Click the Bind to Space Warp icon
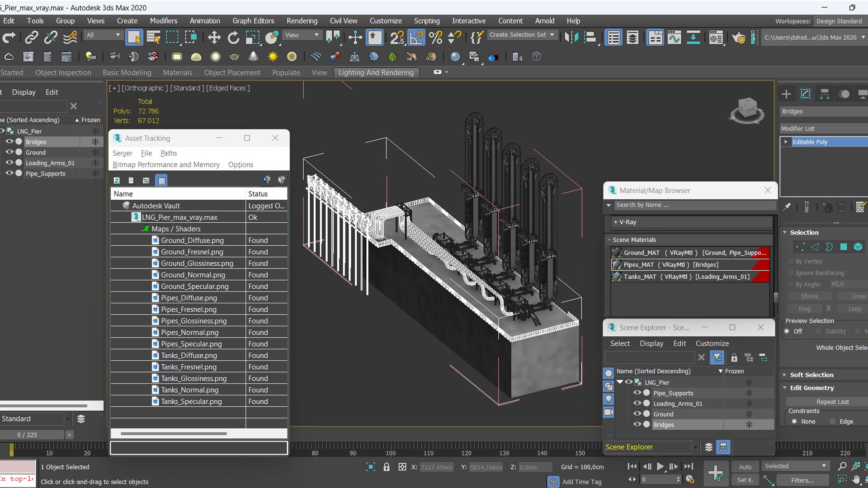 pyautogui.click(x=70, y=38)
